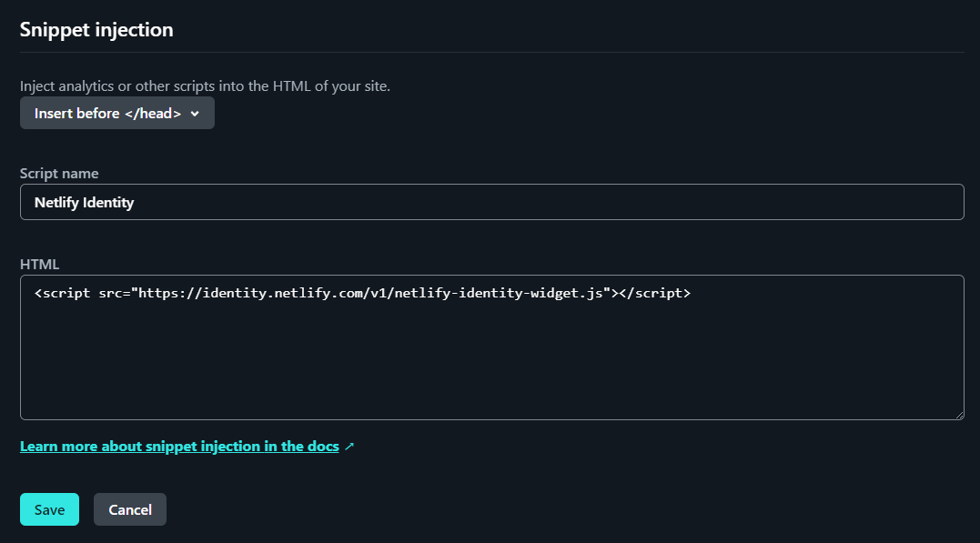Dismiss the form using Cancel
The height and width of the screenshot is (543, 980).
pos(129,509)
